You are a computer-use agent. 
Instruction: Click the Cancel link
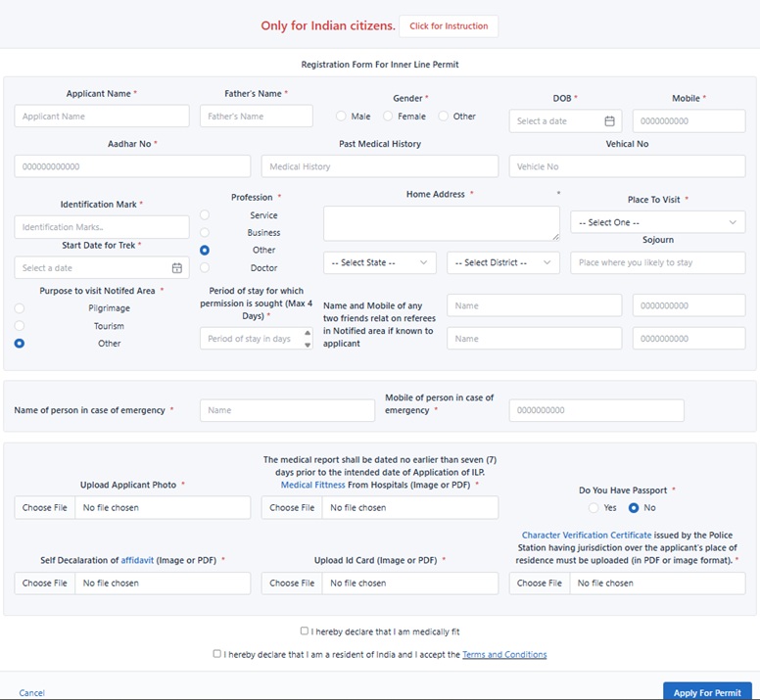31,693
